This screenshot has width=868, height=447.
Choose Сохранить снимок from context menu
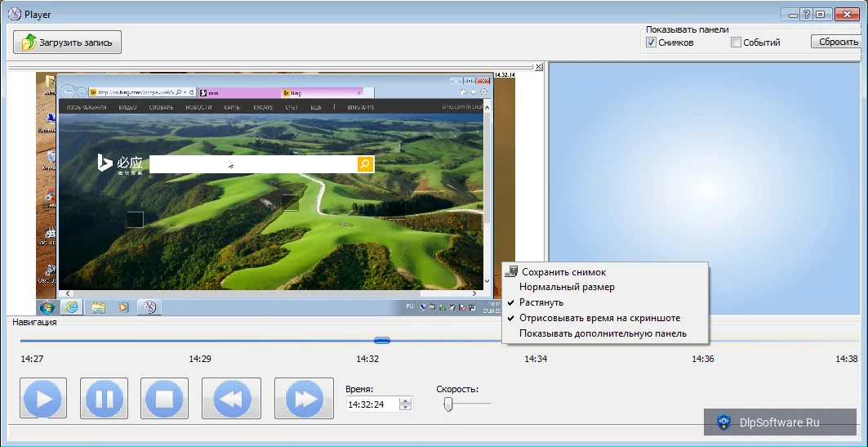click(604, 272)
